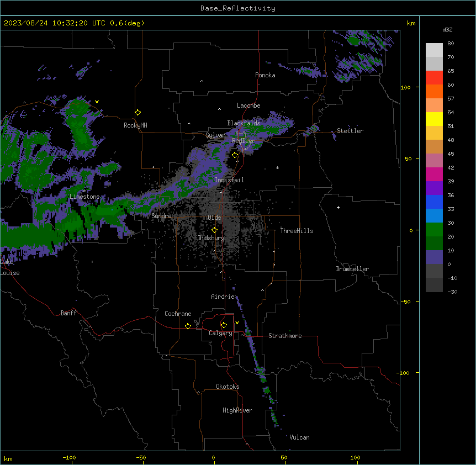Select the yellow diamond marker above Didsbury
Screen dimensions: 476x465
coord(214,230)
